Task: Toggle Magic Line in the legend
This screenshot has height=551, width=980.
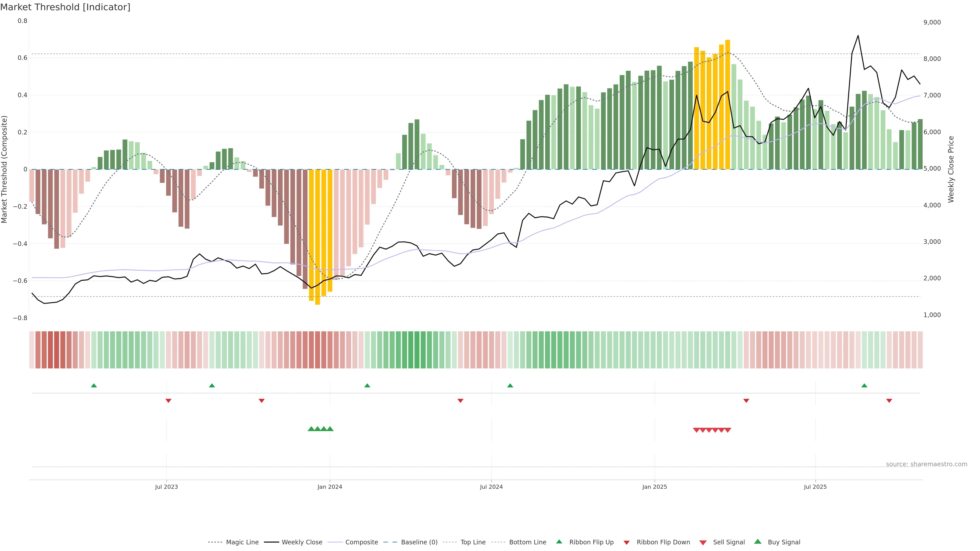Action: 242,542
